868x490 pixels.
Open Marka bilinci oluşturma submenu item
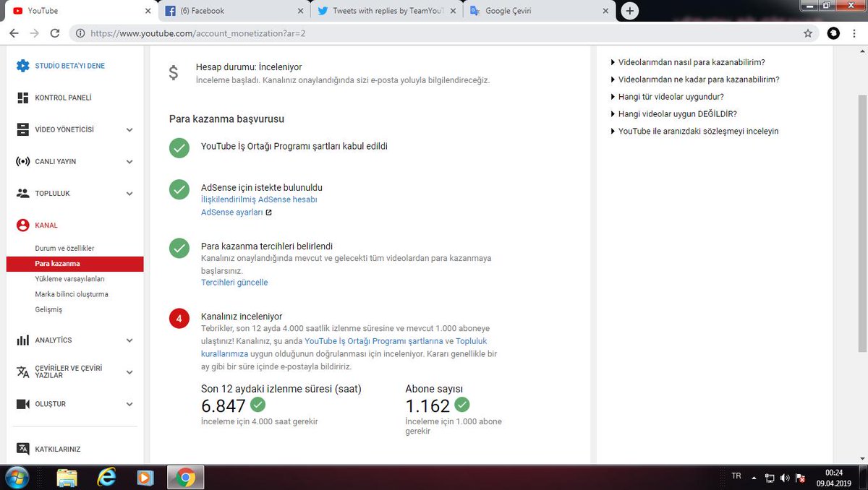[72, 294]
